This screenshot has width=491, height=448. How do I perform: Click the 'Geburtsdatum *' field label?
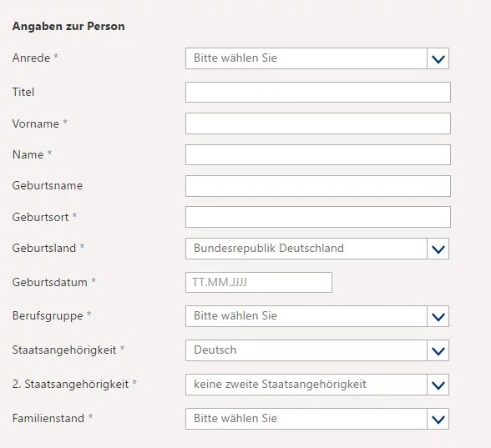pos(54,282)
